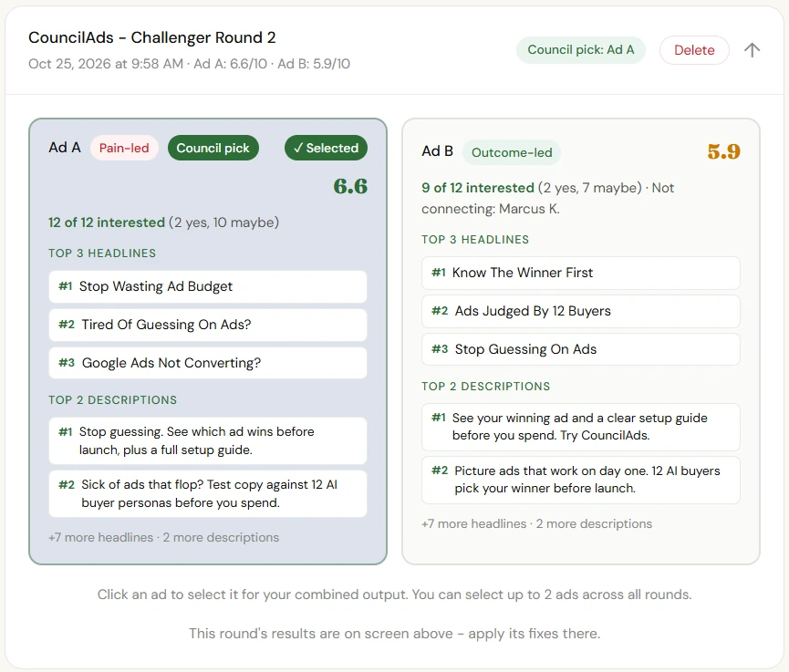This screenshot has width=789, height=672.
Task: Click the 'Click an ad to select it' hint text
Action: [x=394, y=594]
